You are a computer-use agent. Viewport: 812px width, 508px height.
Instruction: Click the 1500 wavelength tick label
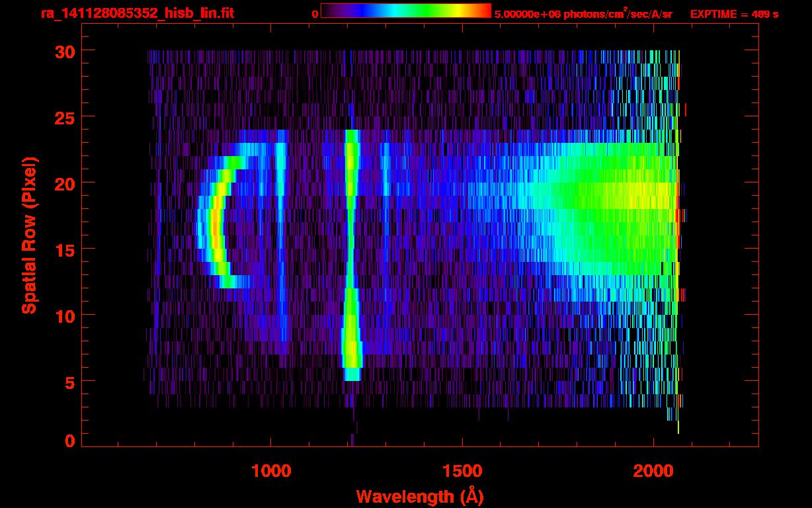462,471
